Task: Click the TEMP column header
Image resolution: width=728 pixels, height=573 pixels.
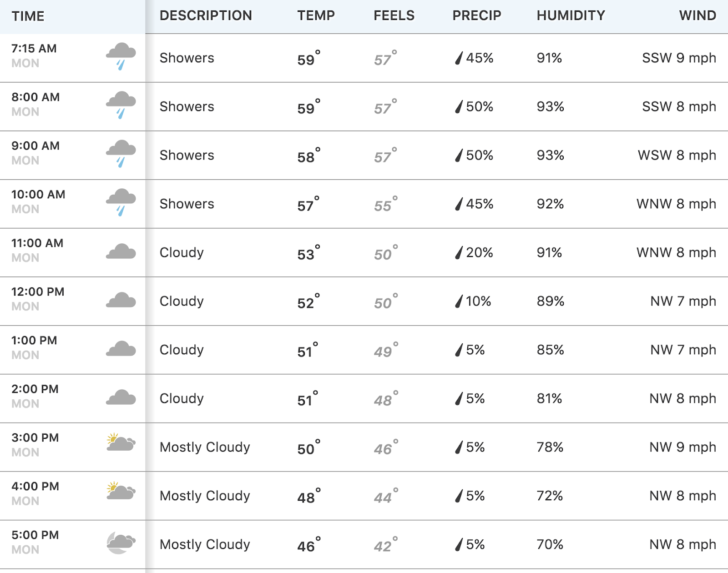Action: pyautogui.click(x=316, y=15)
